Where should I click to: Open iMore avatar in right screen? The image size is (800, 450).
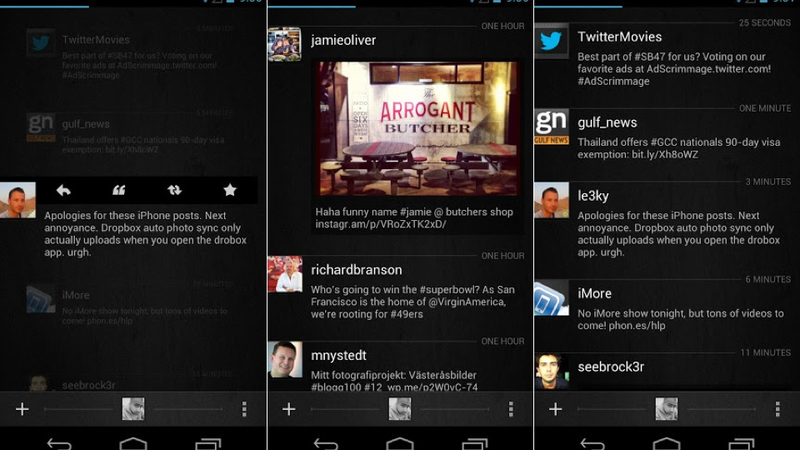click(x=552, y=298)
